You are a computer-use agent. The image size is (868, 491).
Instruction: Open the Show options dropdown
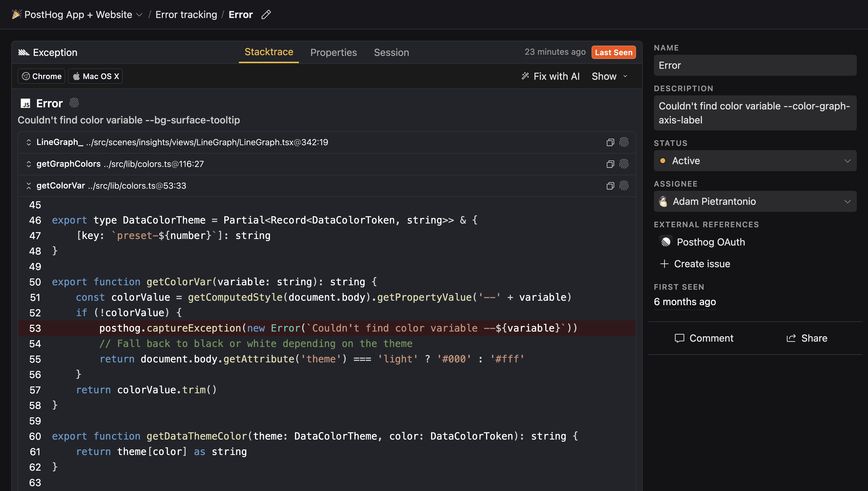click(x=609, y=76)
